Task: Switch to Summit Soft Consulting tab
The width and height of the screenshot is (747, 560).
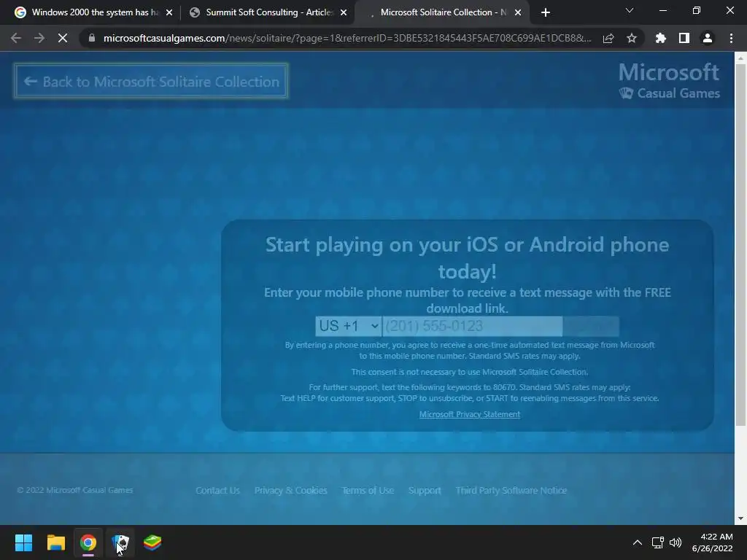Action: pyautogui.click(x=267, y=12)
